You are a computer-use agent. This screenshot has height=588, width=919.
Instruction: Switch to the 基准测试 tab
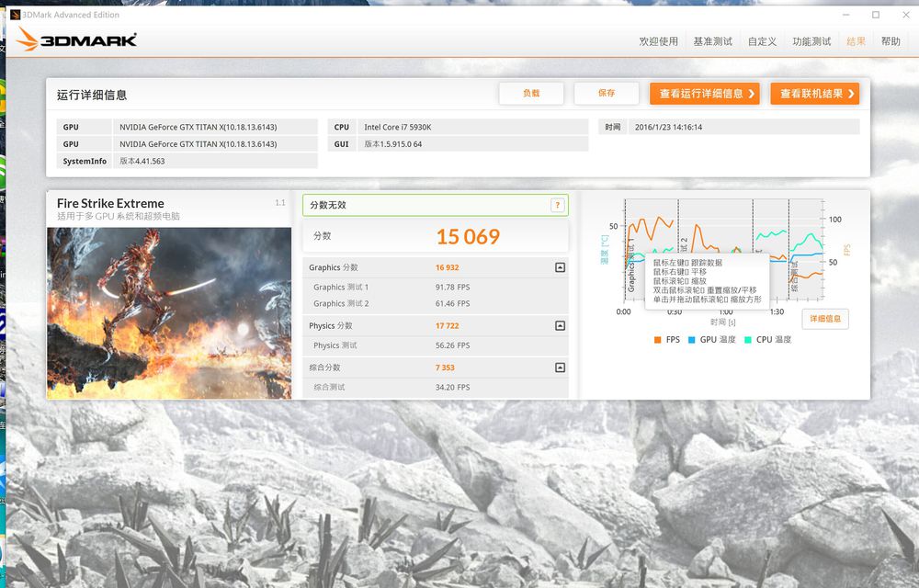(x=713, y=41)
